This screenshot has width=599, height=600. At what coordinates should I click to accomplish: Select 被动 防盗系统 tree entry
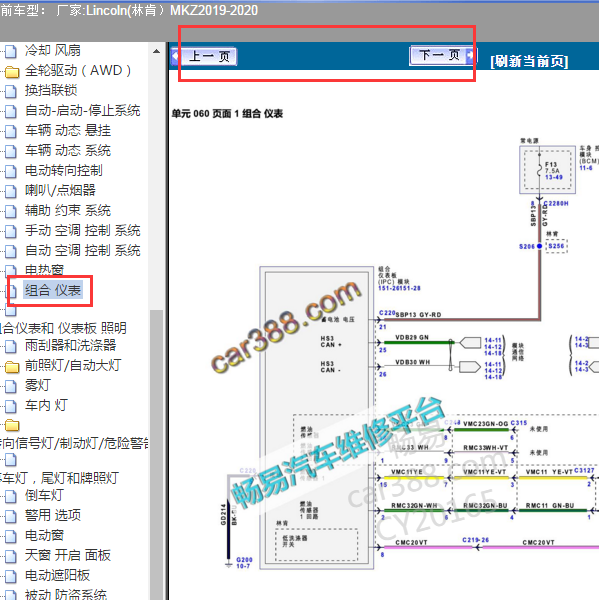point(65,594)
